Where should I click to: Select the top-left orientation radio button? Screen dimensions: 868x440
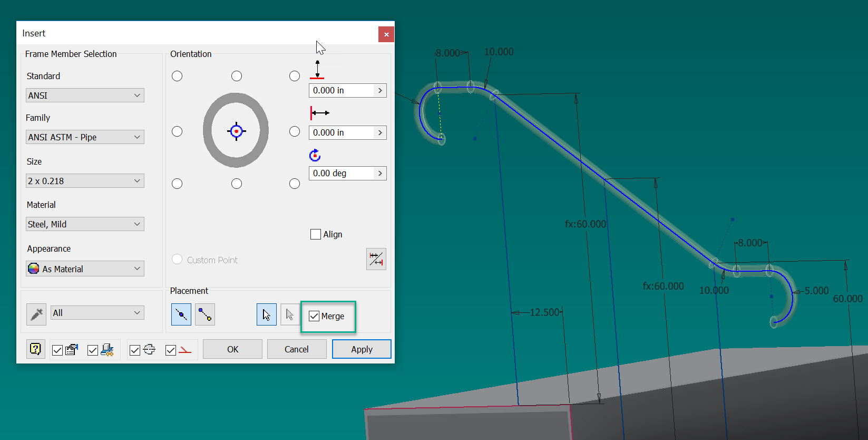coord(177,76)
